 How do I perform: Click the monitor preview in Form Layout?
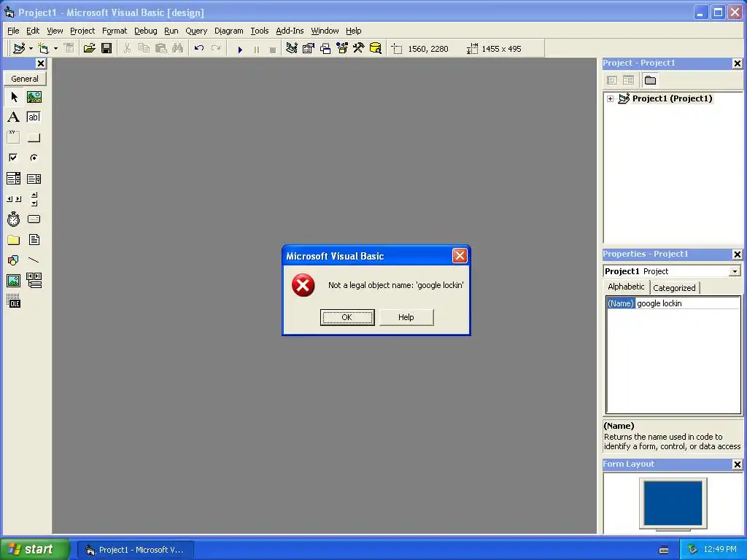[673, 503]
